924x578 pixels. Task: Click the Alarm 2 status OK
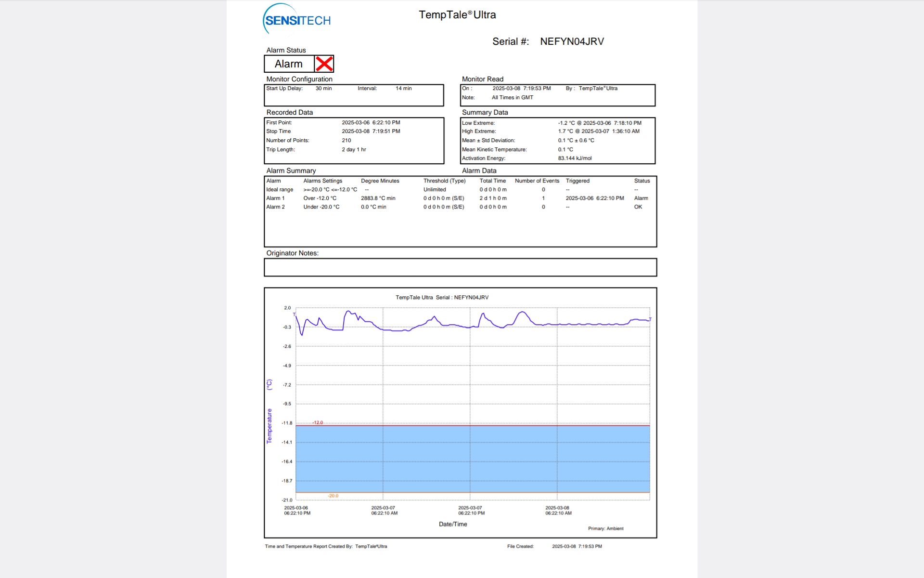click(638, 207)
